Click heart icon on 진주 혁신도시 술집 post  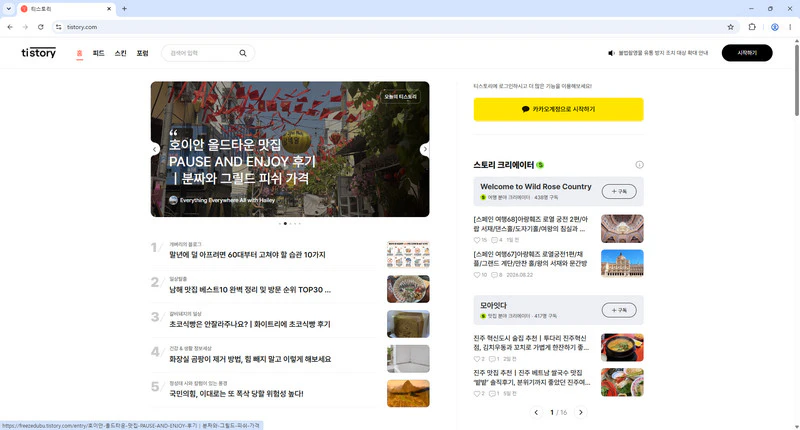pos(477,359)
